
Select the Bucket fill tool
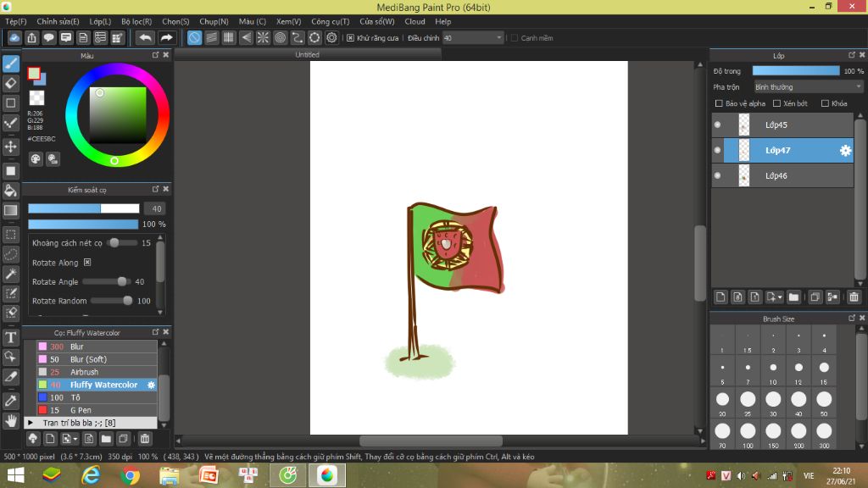(11, 191)
